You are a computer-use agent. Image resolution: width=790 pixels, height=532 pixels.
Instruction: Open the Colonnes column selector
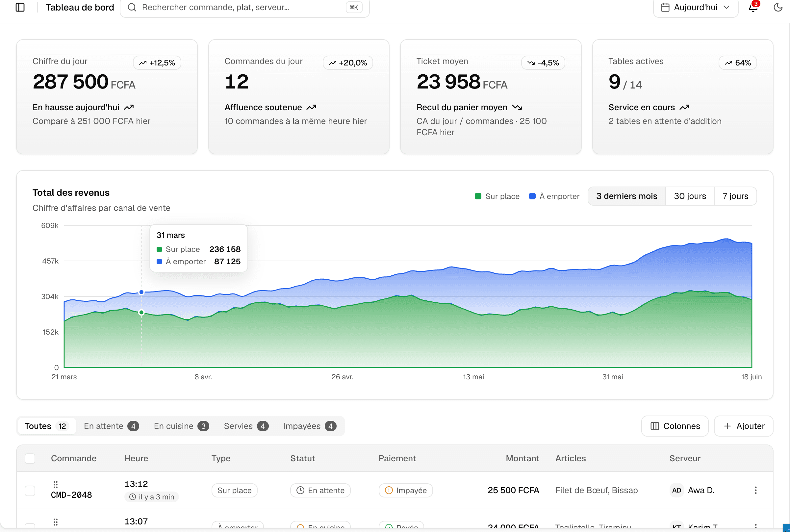pos(675,426)
